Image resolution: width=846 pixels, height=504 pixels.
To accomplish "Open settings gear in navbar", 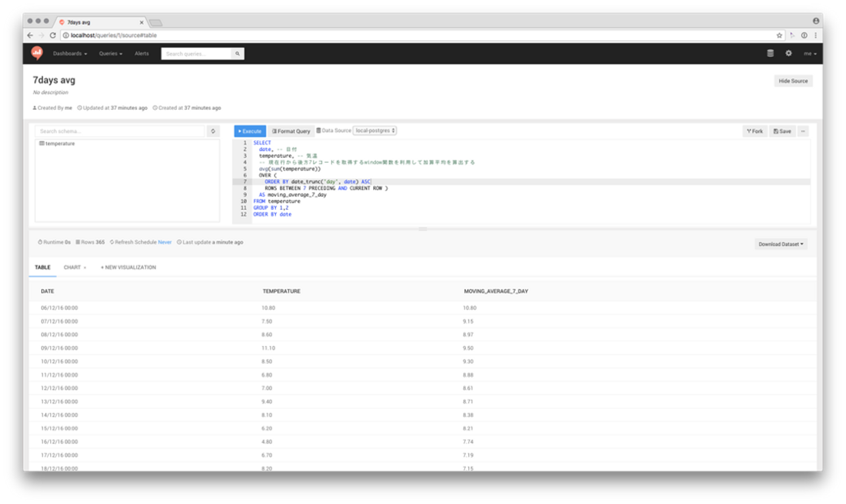I will click(788, 53).
